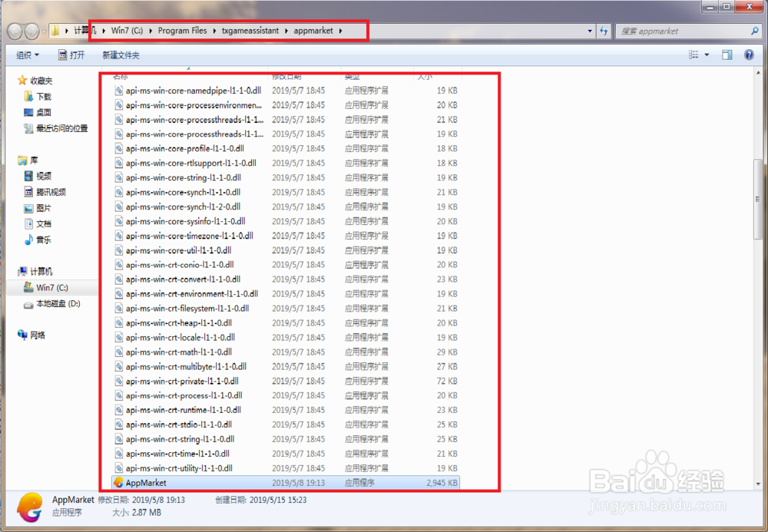Select api-ms-win-core-util-l1-1-0.dll file
This screenshot has width=768, height=532.
point(286,250)
